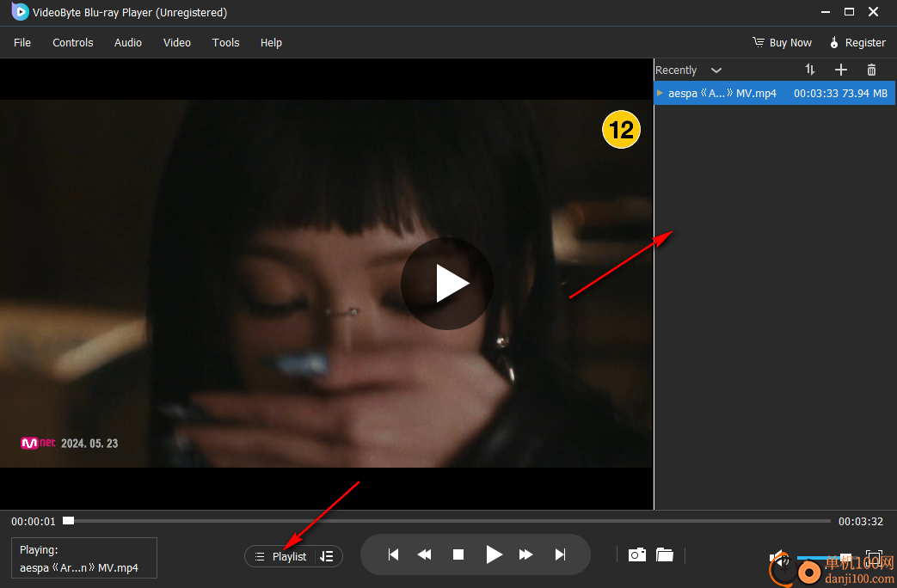The image size is (897, 588).
Task: Open the File menu
Action: 22,43
